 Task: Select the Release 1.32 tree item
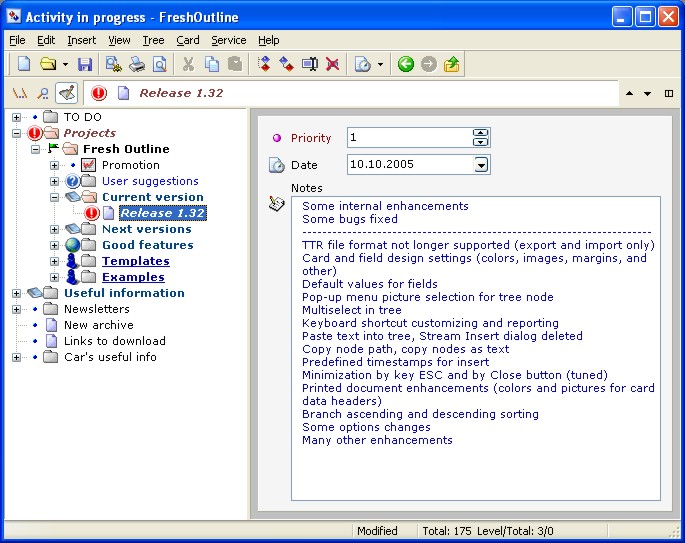[x=163, y=213]
